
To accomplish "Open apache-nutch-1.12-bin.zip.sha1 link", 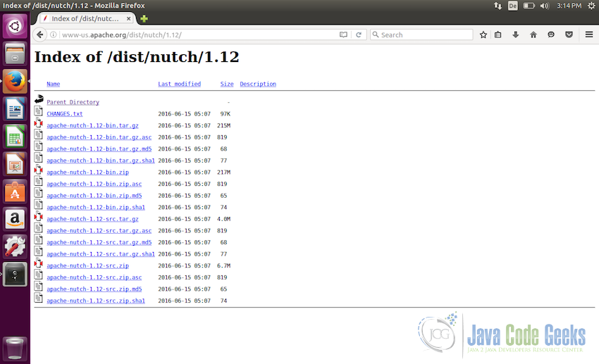I will click(x=96, y=208).
